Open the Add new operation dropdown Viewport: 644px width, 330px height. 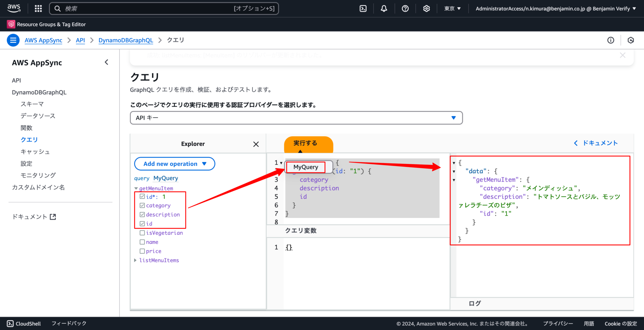tap(174, 164)
